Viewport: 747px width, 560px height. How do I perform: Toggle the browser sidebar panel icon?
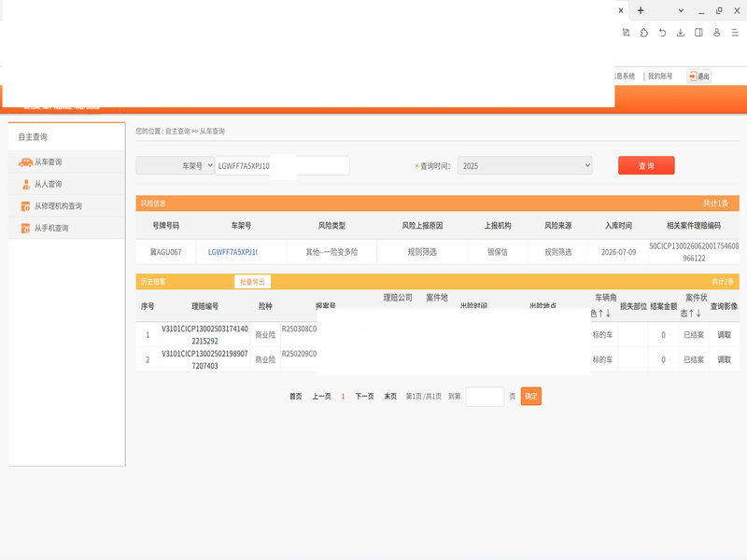pyautogui.click(x=698, y=33)
